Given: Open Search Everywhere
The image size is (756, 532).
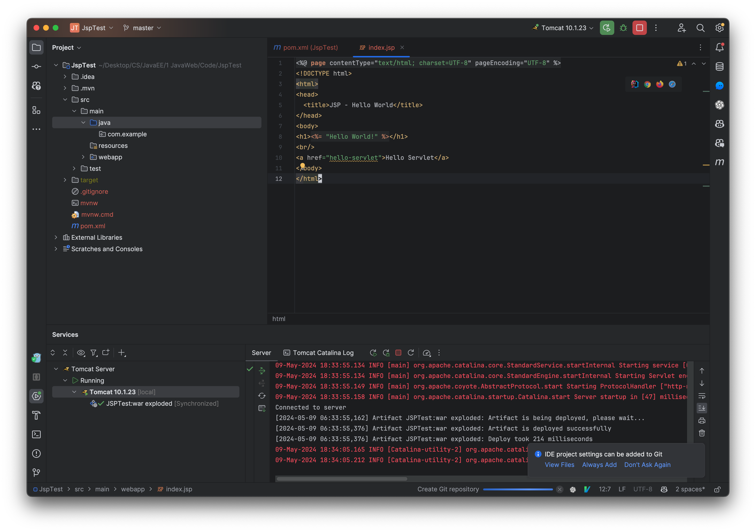Looking at the screenshot, I should [x=701, y=28].
